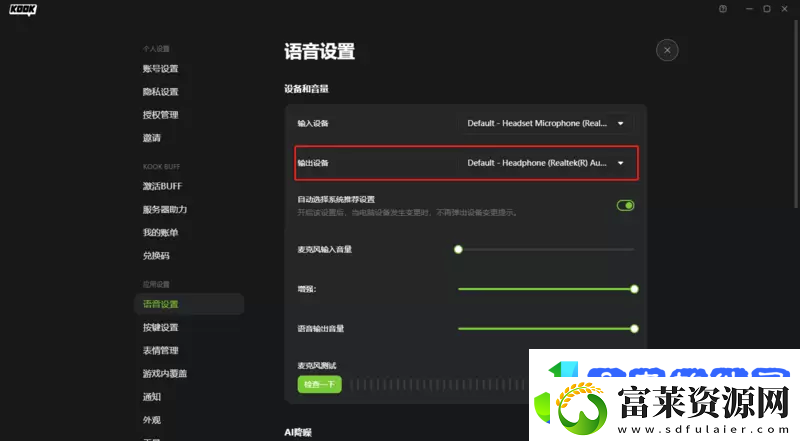Open 激活BUFF in sidebar
800x441 pixels.
tap(162, 186)
